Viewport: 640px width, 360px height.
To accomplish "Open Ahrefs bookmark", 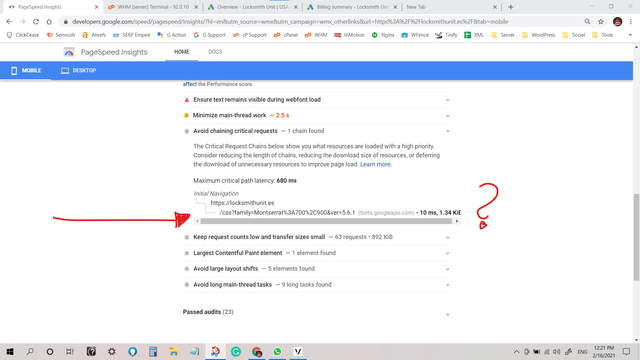I will click(x=94, y=35).
